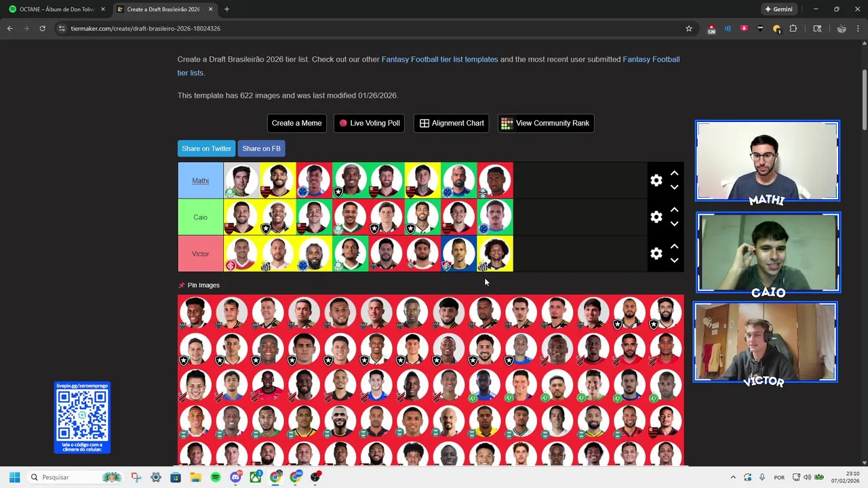Move Mathi row up with arrow

[674, 174]
